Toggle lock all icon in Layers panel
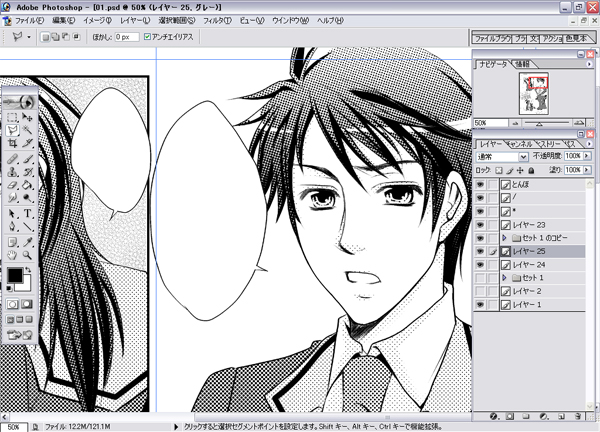Screen dimensions: 600x432 (531, 170)
